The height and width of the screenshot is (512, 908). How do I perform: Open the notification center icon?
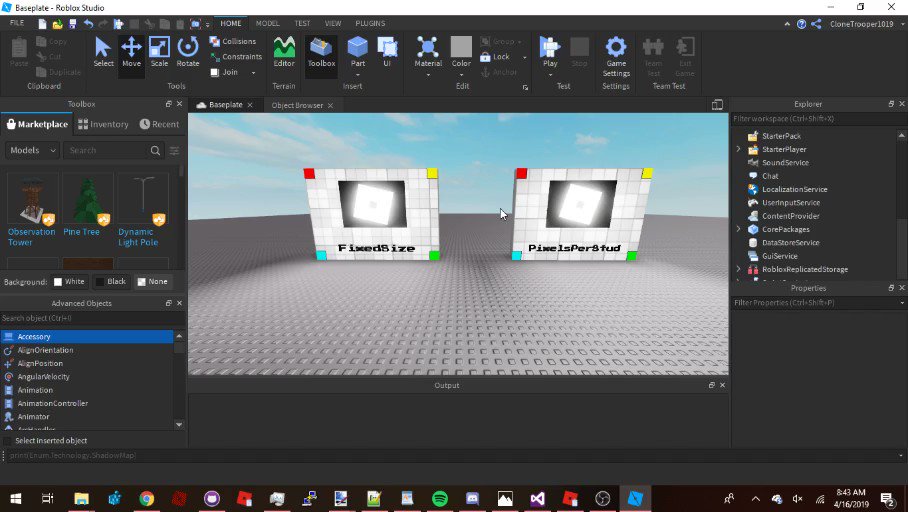coord(887,498)
